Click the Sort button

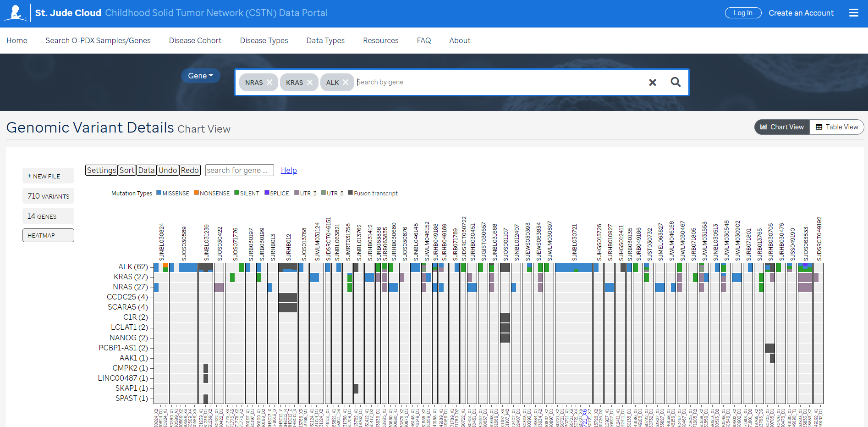click(x=127, y=170)
